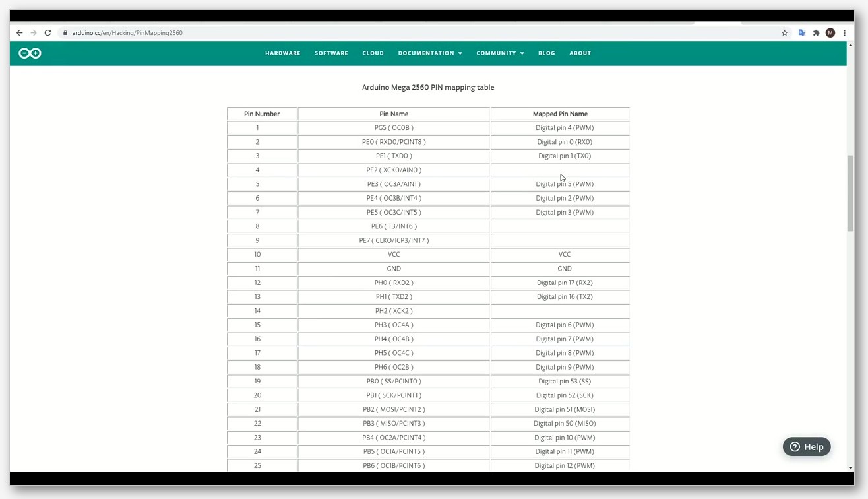Viewport: 868px width, 499px height.
Task: Click the Pin Name column header
Action: pos(394,114)
